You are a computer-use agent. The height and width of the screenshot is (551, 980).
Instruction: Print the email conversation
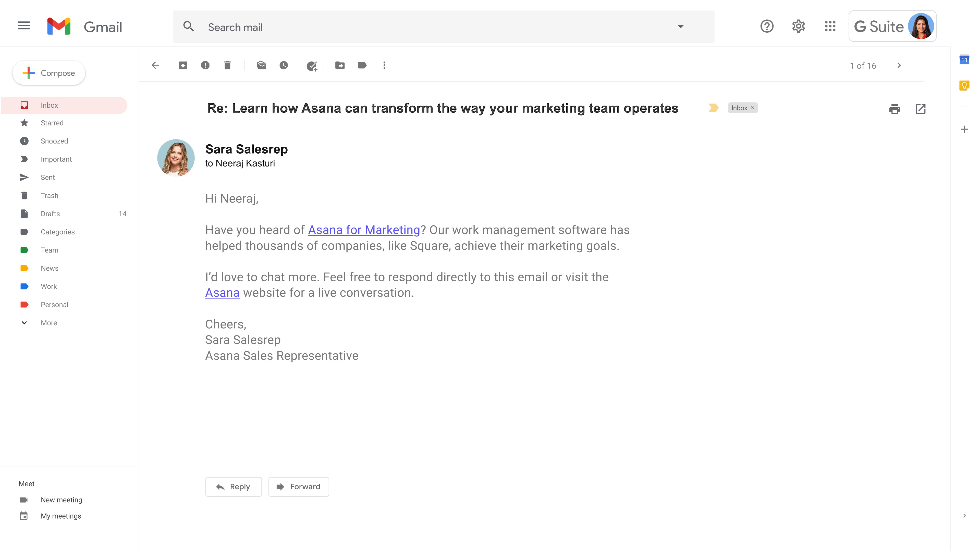tap(895, 109)
